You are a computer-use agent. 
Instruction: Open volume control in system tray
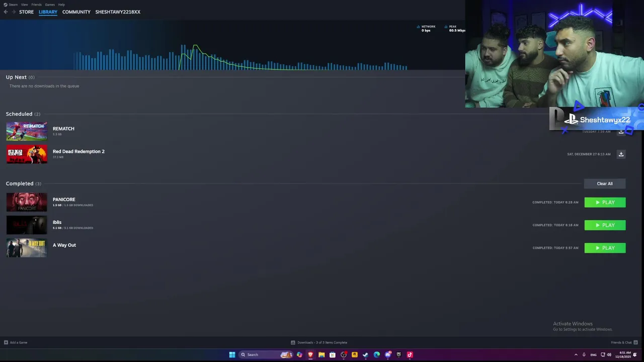[x=609, y=354]
